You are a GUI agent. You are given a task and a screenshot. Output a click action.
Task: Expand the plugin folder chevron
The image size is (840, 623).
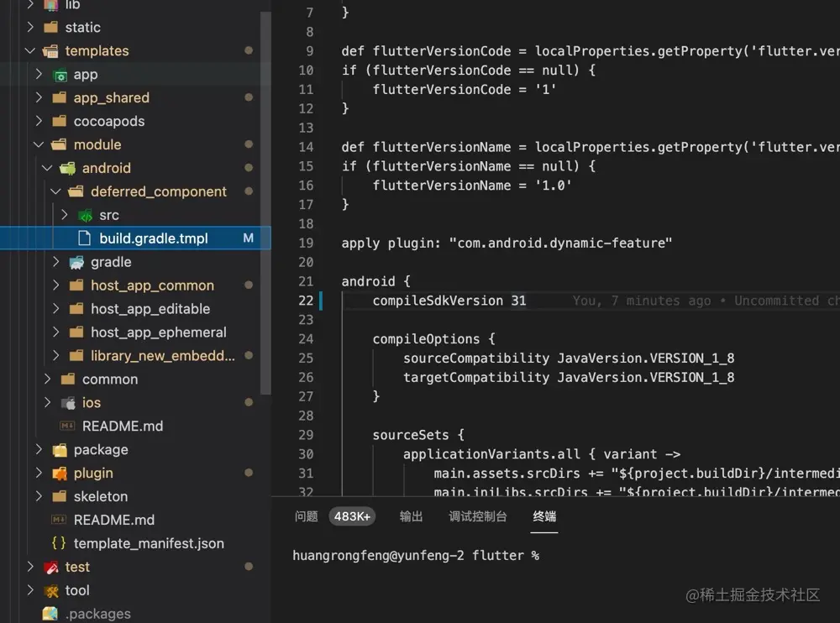pos(39,473)
